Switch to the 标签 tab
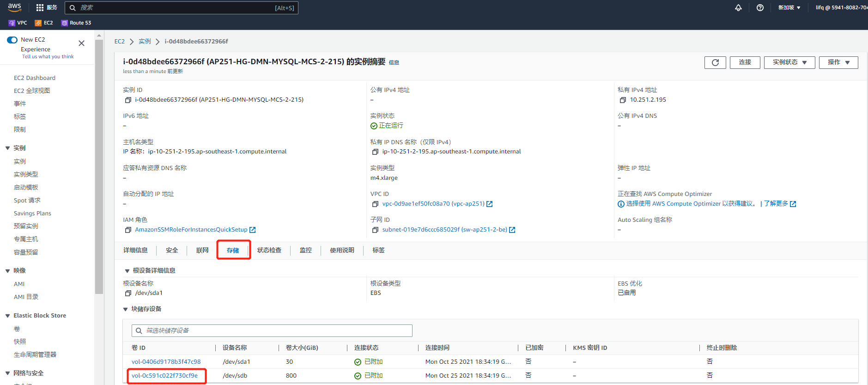Image resolution: width=868 pixels, height=385 pixels. (378, 251)
